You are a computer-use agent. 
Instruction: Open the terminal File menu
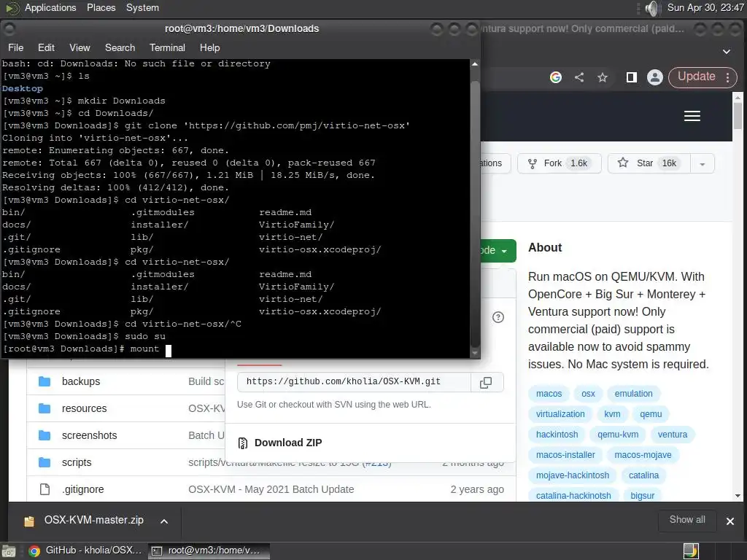pos(16,47)
